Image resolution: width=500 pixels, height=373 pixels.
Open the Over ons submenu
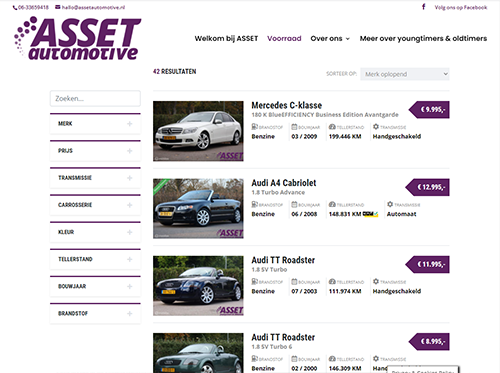pyautogui.click(x=330, y=39)
